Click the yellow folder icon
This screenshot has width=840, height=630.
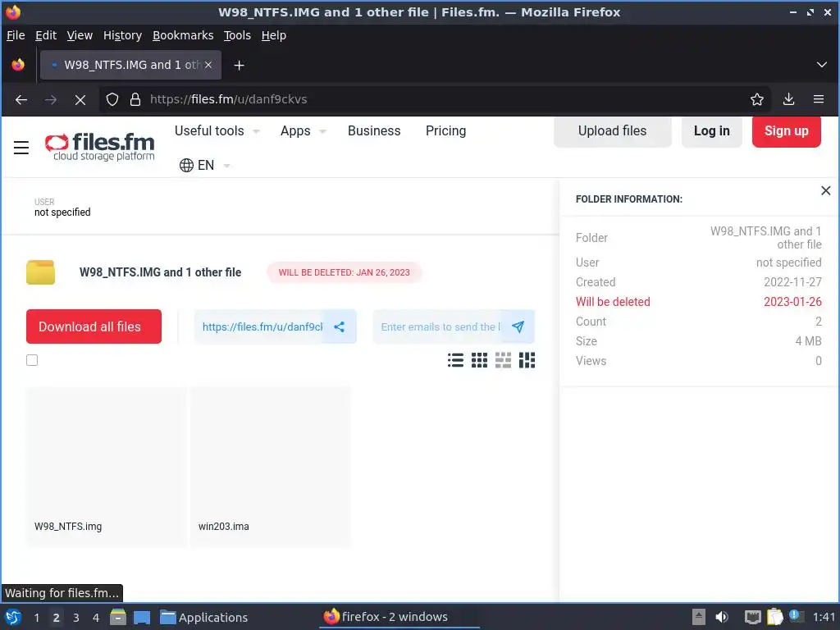tap(41, 272)
